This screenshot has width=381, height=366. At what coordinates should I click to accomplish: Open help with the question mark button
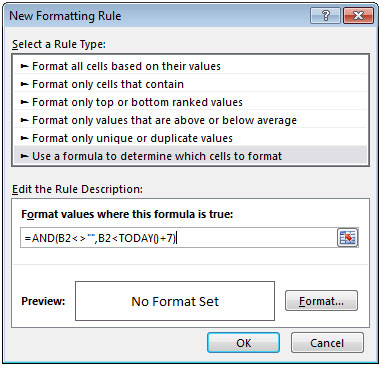pos(326,16)
